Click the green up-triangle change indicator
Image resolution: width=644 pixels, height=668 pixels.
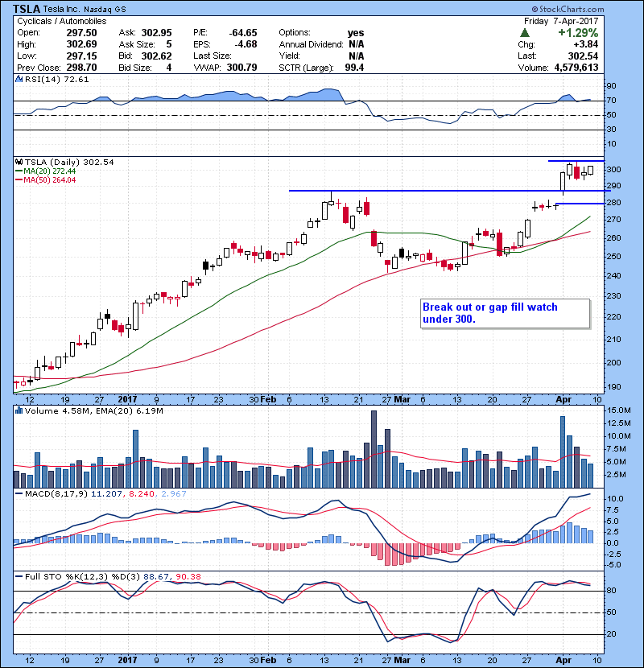pos(525,33)
